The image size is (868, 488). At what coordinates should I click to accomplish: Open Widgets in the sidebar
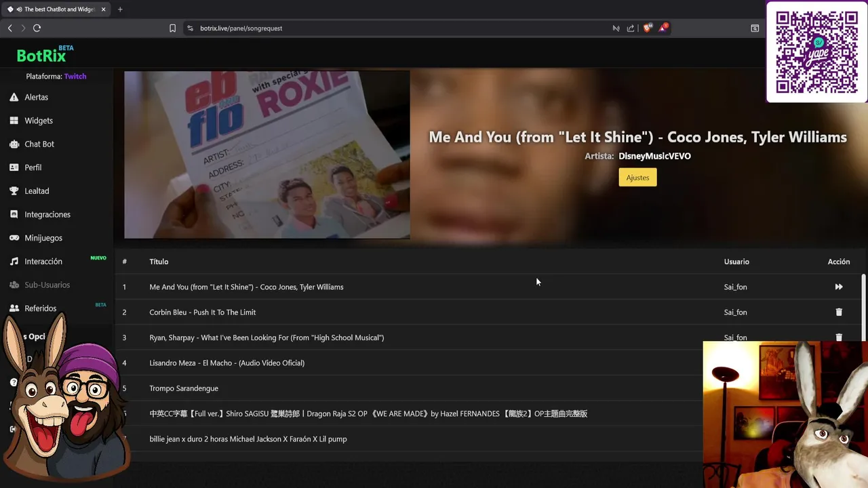pyautogui.click(x=39, y=121)
